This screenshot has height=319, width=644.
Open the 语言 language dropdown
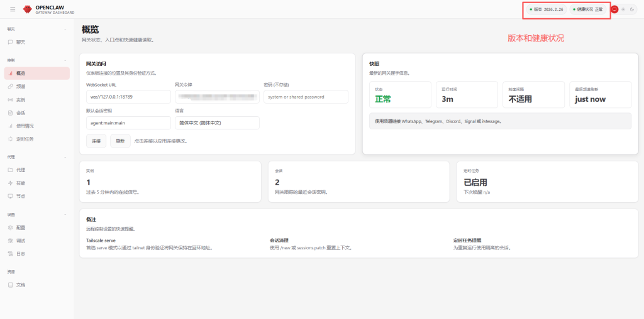coord(216,123)
